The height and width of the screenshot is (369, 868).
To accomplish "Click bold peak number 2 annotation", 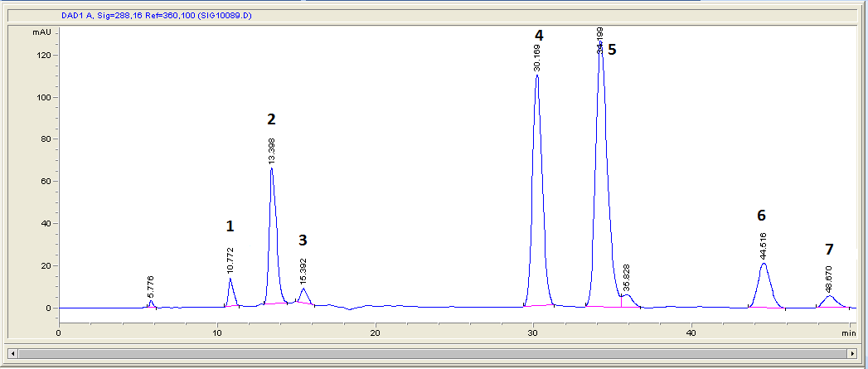I will [271, 119].
